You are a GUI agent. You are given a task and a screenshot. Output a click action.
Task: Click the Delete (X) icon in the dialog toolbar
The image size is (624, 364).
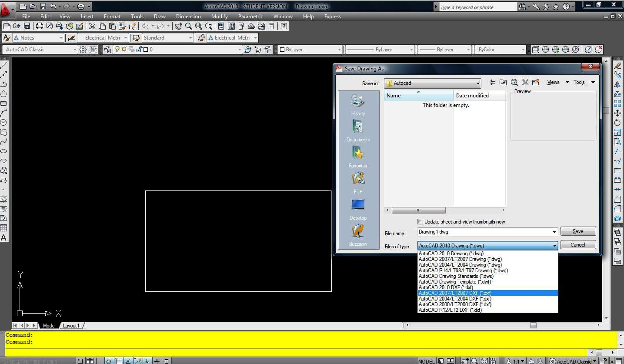click(x=525, y=82)
